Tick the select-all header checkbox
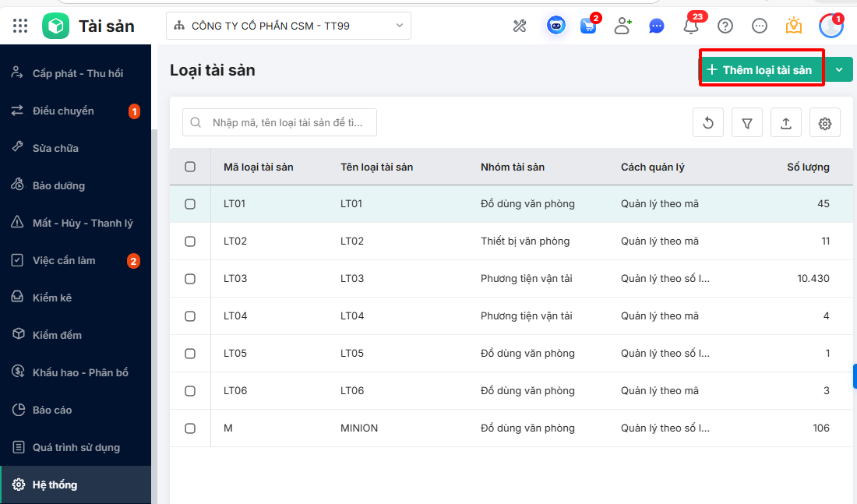Image resolution: width=857 pixels, height=504 pixels. coord(190,167)
